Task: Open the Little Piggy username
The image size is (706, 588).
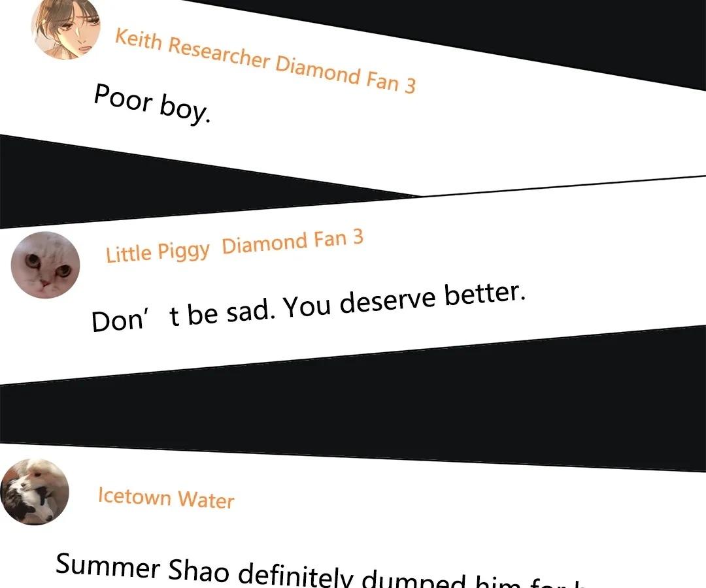Action: [158, 252]
